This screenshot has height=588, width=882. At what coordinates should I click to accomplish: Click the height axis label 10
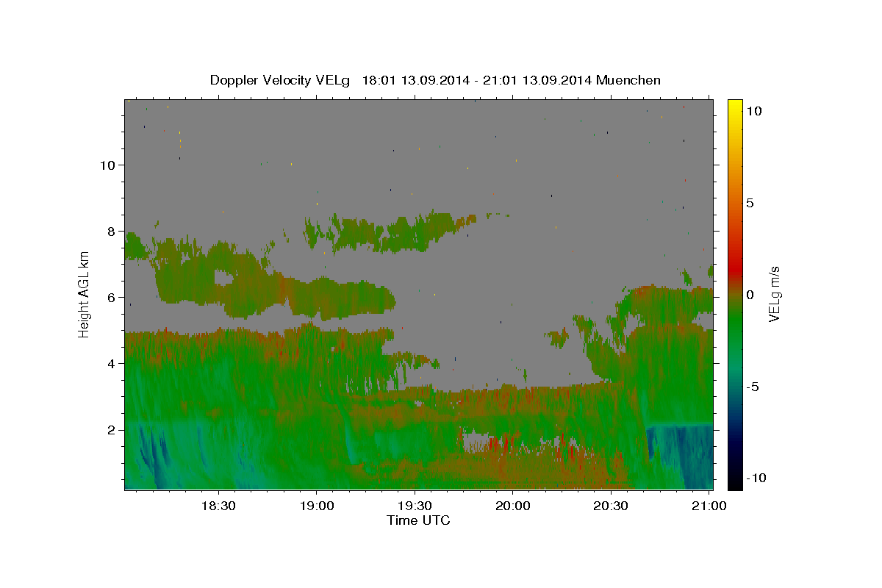coord(107,165)
